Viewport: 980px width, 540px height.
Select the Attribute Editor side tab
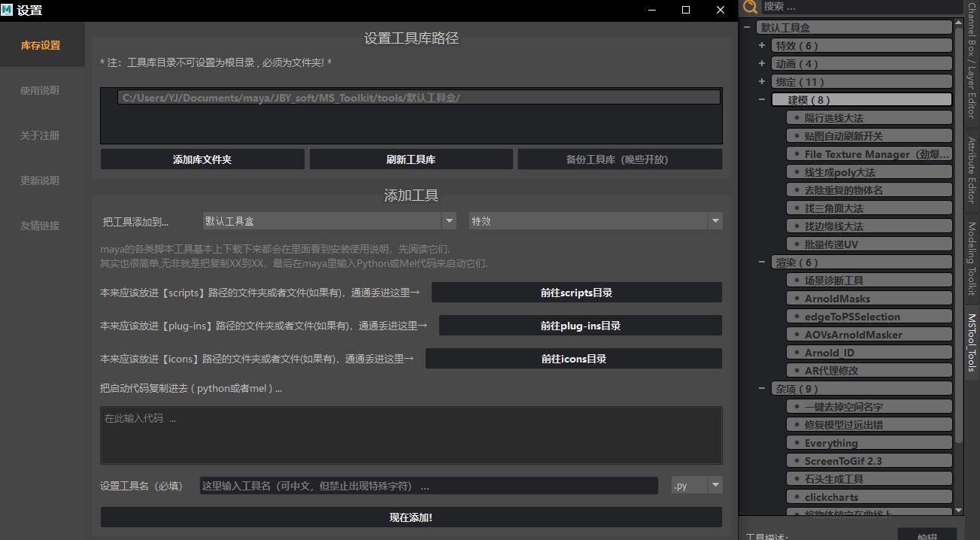tap(972, 170)
